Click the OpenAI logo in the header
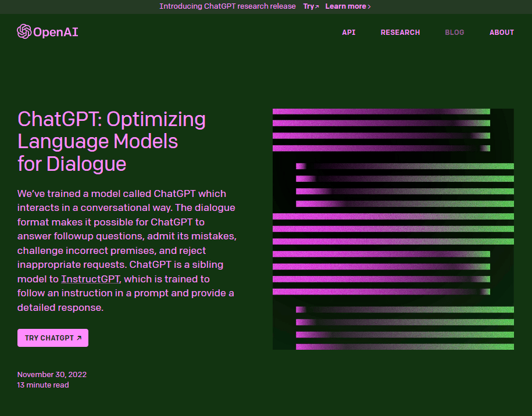The width and height of the screenshot is (532, 416). tap(48, 31)
